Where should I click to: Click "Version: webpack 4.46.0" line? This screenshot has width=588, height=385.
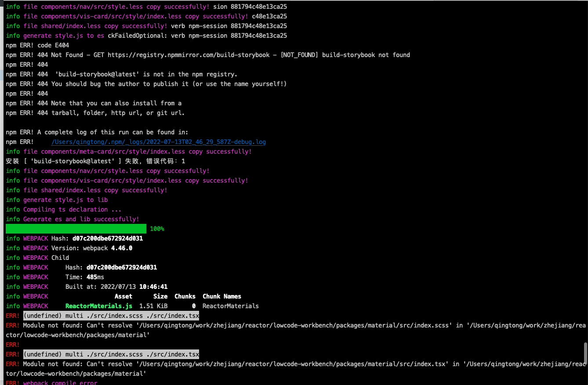[69, 248]
